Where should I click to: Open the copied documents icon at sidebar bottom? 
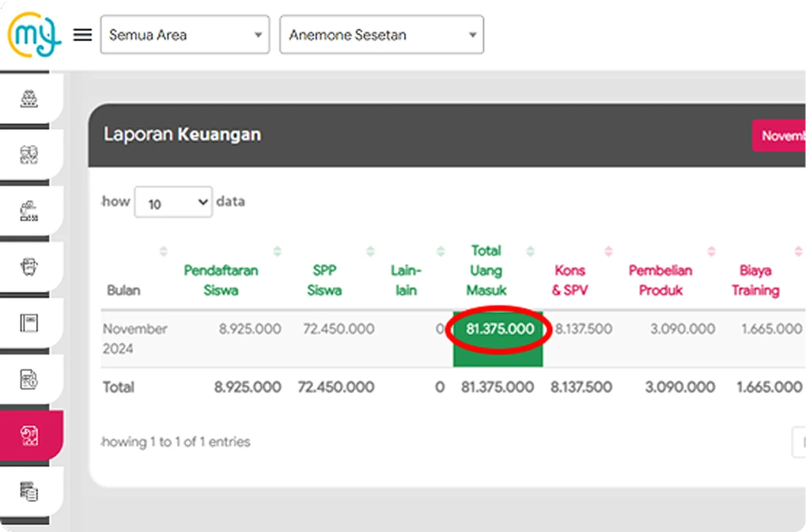click(29, 491)
